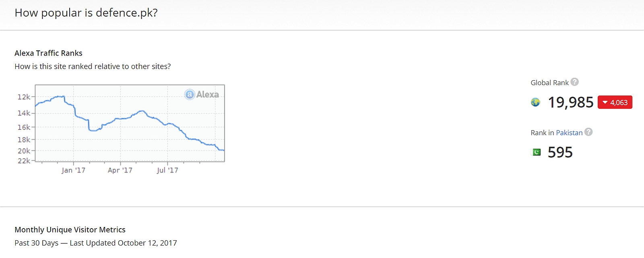Click the red down-arrow rank change badge
Viewport: 644px width, 258px height.
pos(615,102)
